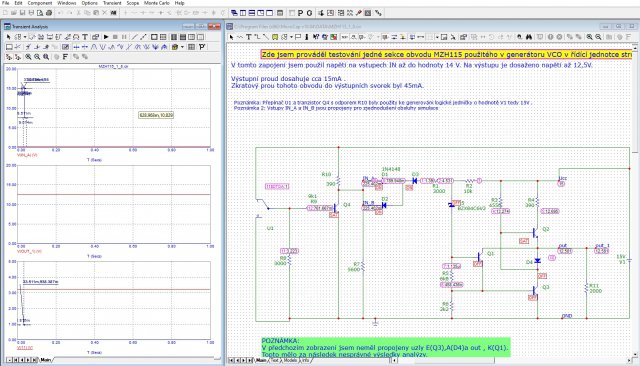
Task: Switch to the Info tab in the schematic window
Action: coord(305,360)
